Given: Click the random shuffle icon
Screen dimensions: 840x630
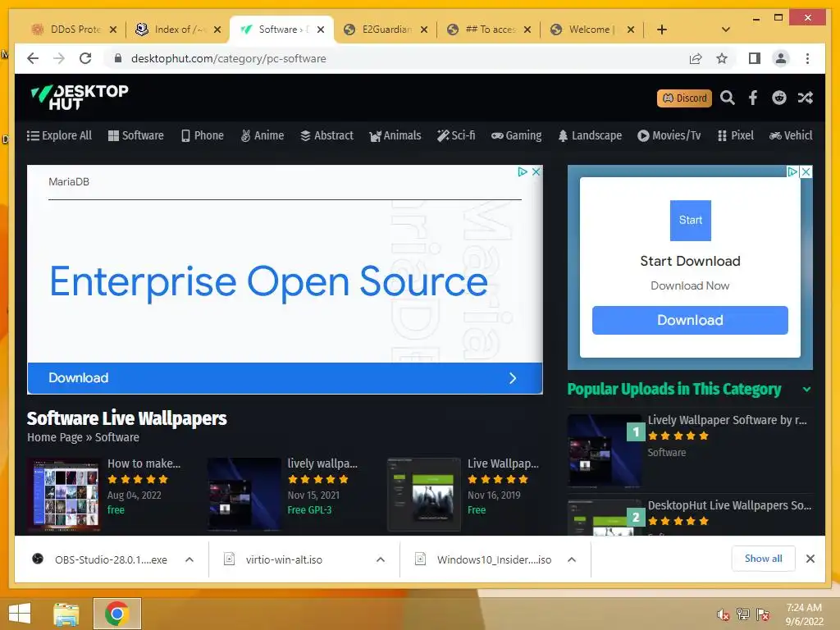Looking at the screenshot, I should 805,98.
